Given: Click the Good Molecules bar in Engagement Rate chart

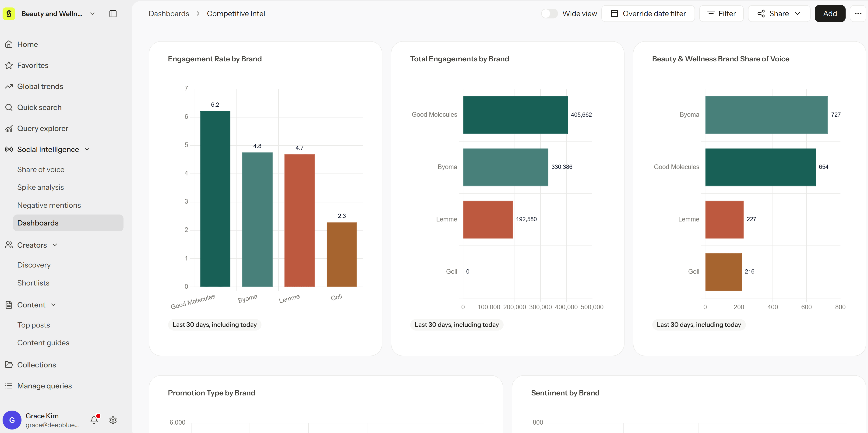Looking at the screenshot, I should coord(215,199).
